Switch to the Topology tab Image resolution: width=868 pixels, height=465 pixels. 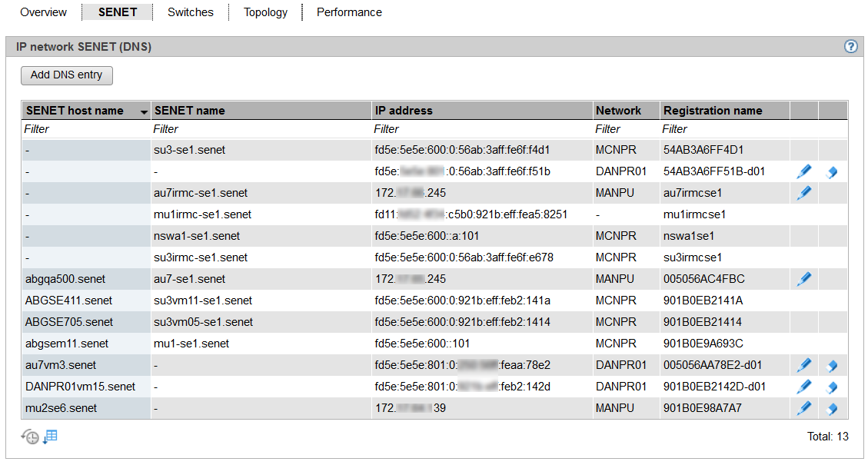pyautogui.click(x=265, y=12)
